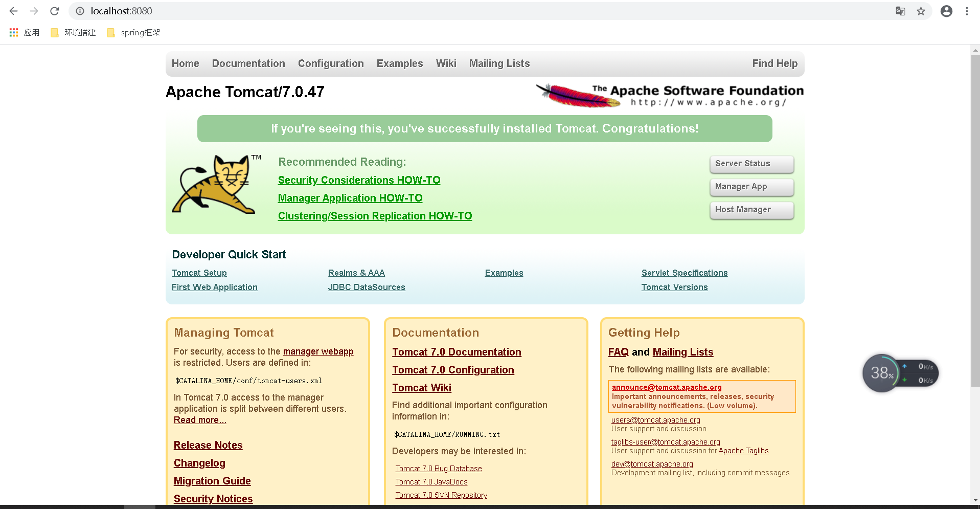Open Tomcat Setup link
Image resolution: width=980 pixels, height=509 pixels.
click(199, 273)
